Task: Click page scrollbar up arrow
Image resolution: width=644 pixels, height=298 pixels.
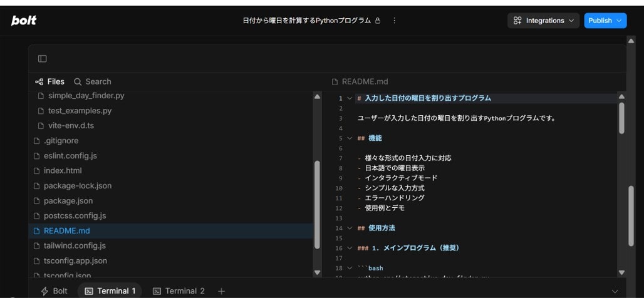Action: (631, 40)
